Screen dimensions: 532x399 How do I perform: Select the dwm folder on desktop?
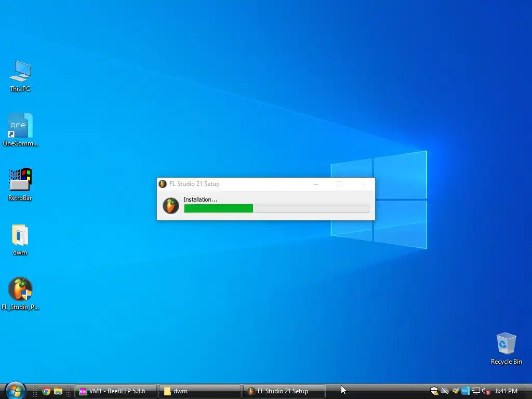pyautogui.click(x=20, y=240)
